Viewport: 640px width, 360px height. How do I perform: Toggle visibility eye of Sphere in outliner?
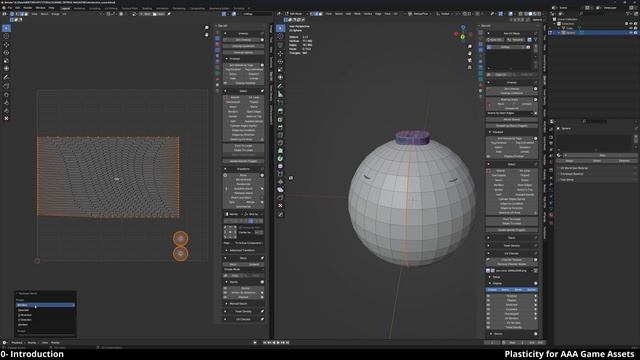coord(631,32)
